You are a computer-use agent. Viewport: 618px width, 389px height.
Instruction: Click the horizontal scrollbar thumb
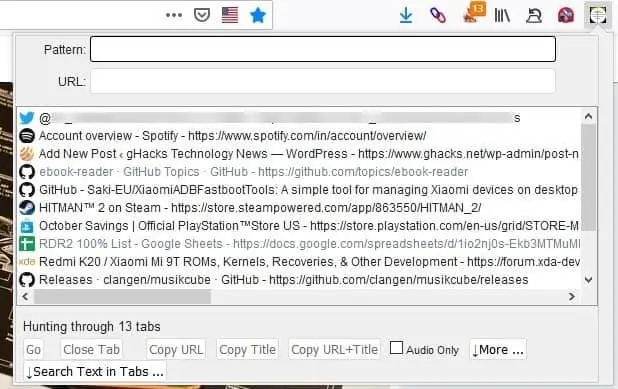point(122,296)
